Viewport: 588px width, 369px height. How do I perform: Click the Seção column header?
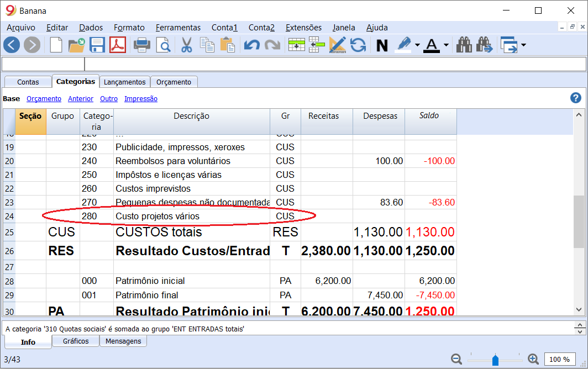point(30,122)
